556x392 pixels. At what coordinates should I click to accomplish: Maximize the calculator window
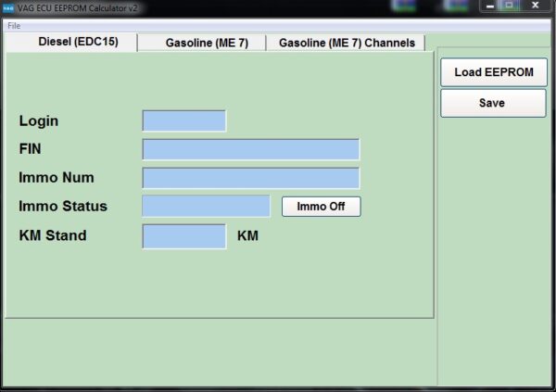pyautogui.click(x=509, y=6)
